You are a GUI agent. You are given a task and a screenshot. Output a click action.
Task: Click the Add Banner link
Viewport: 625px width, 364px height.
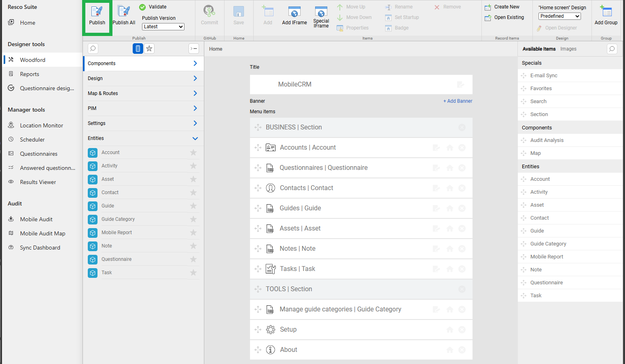click(x=458, y=101)
